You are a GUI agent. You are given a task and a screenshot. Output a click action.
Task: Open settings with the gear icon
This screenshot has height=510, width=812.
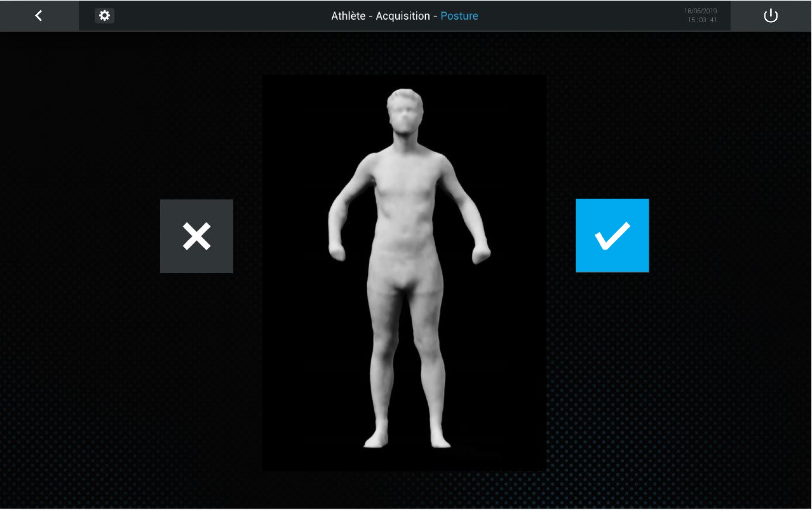[104, 16]
